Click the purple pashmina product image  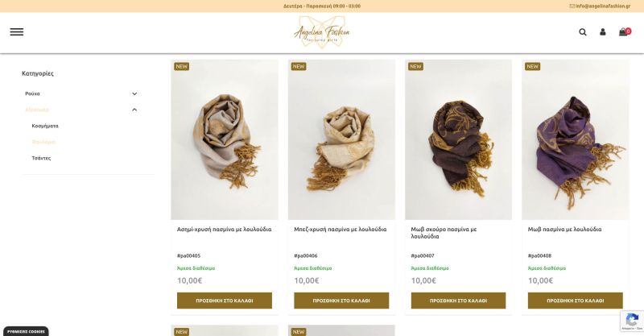[x=575, y=139]
